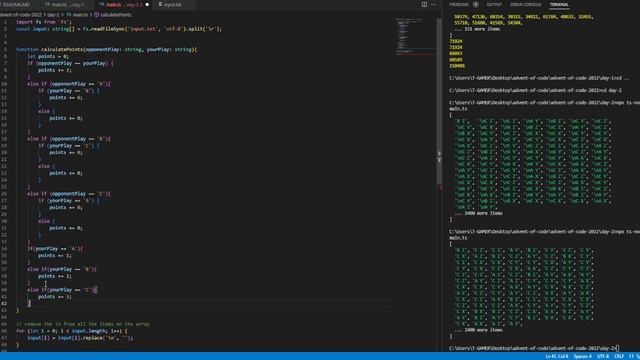The width and height of the screenshot is (640, 360).
Task: Change indentation via Spaces: 4 status item
Action: click(582, 356)
